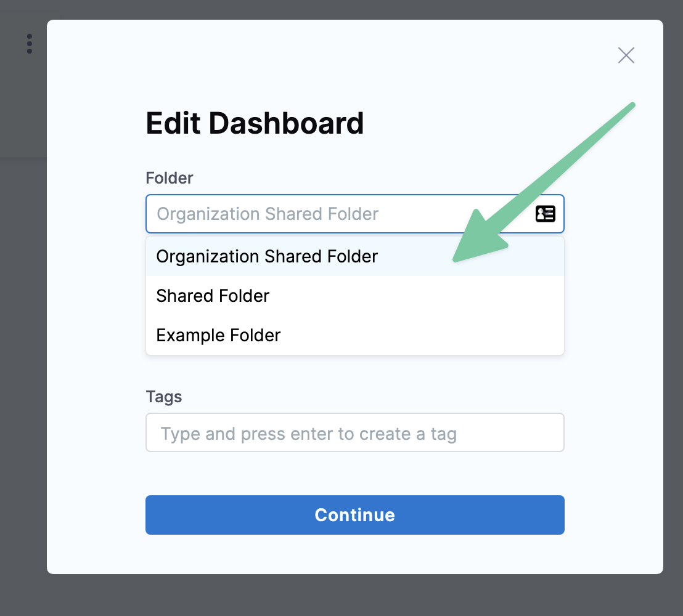Screen dimensions: 683x616
Task: Click the Folder field label
Action: 170,178
